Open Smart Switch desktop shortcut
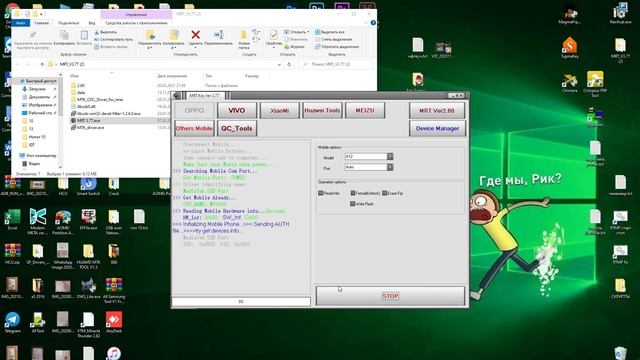 pos(89,186)
